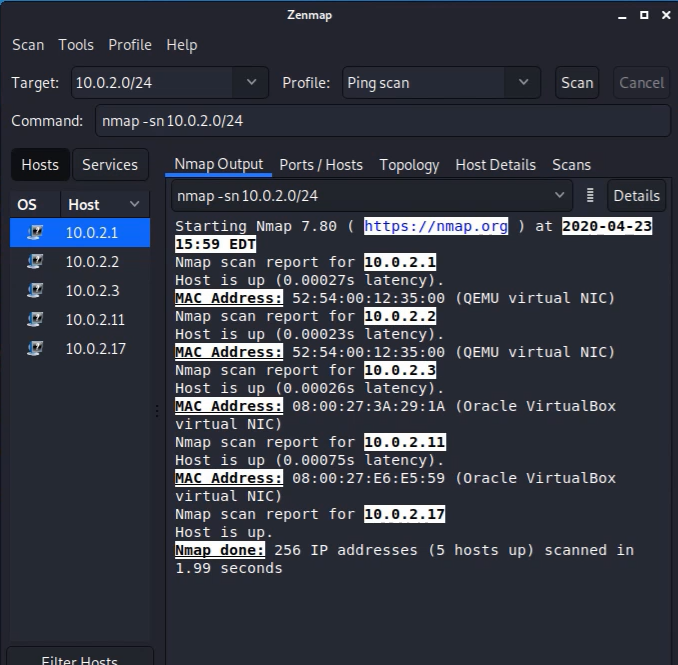The image size is (678, 665).
Task: Follow the https://nmap.org link
Action: tap(436, 226)
